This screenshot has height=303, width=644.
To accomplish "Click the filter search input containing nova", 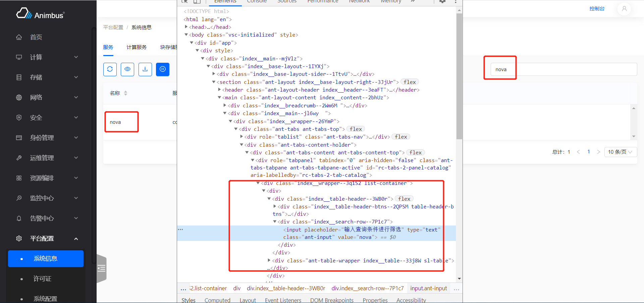I will point(564,69).
